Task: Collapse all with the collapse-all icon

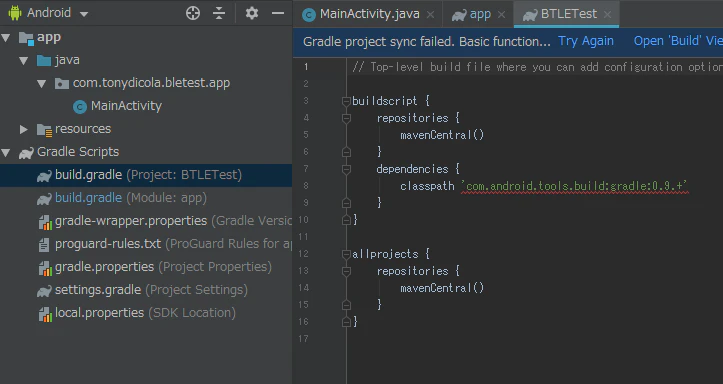Action: coord(219,13)
